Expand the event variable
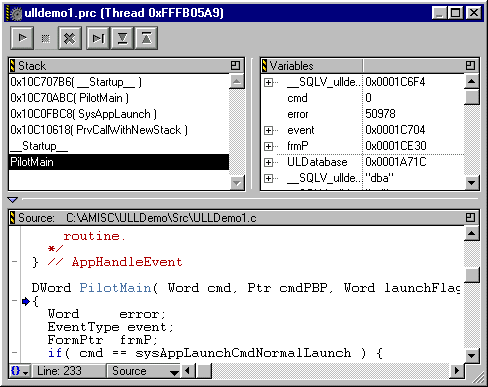Screen dimensions: 488x387 point(268,130)
